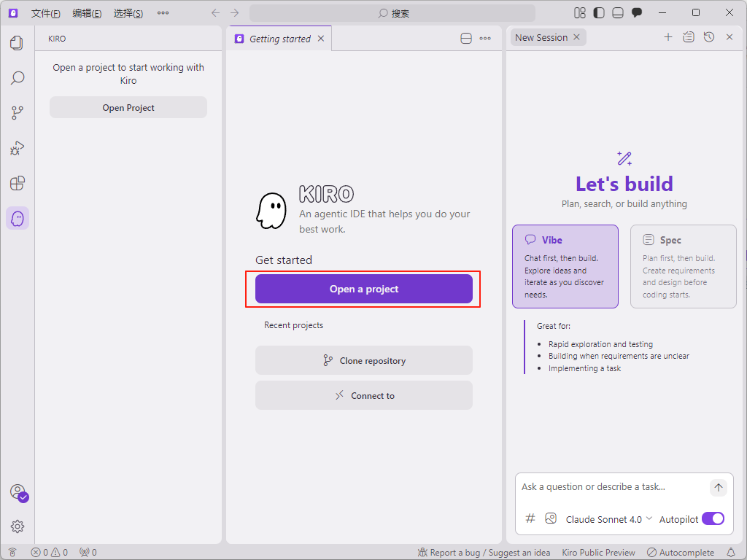Click the Clone repository button
The image size is (747, 560).
coord(364,360)
